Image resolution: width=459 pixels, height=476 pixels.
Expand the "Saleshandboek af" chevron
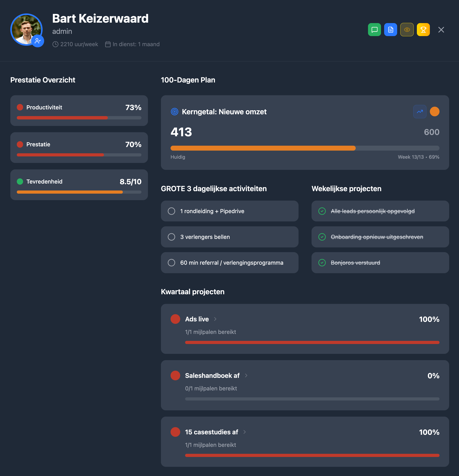tap(246, 375)
